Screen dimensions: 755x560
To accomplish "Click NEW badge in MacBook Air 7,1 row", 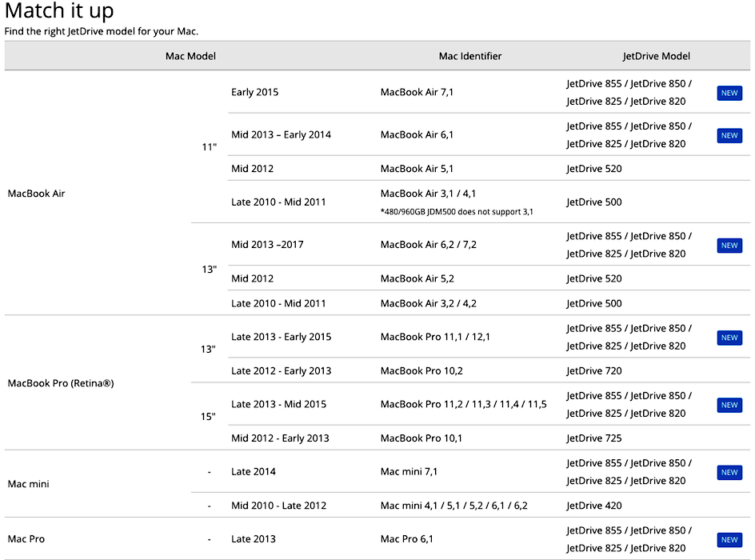I will [x=729, y=93].
